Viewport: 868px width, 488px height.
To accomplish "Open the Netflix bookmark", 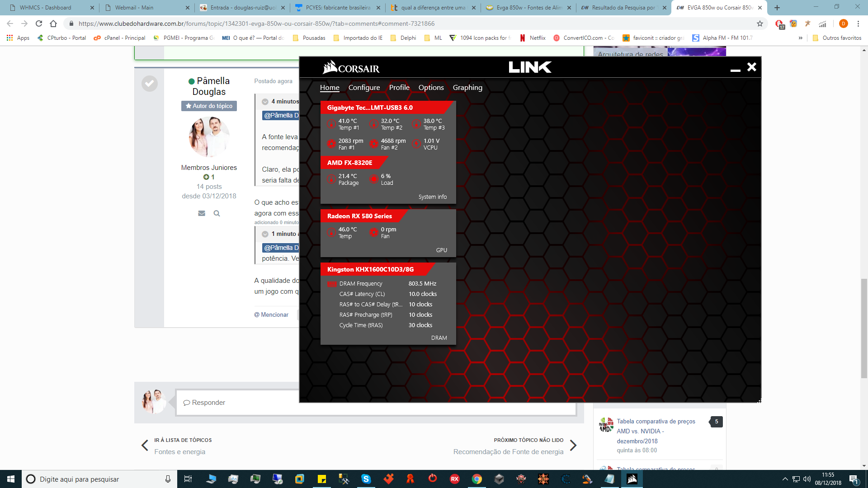I will click(533, 38).
